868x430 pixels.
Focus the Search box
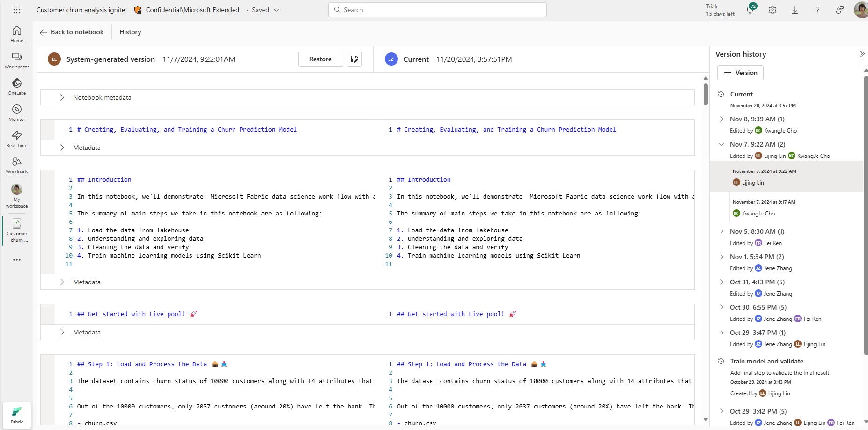pyautogui.click(x=437, y=10)
